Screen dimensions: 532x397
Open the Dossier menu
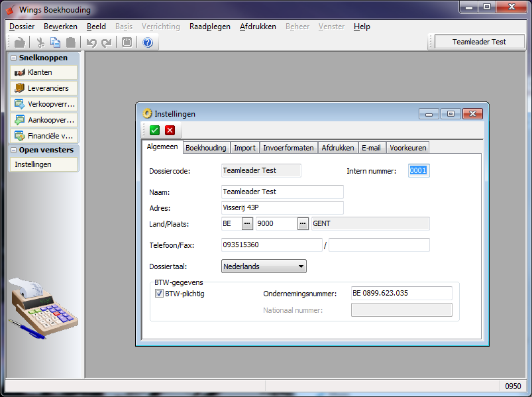tap(22, 27)
